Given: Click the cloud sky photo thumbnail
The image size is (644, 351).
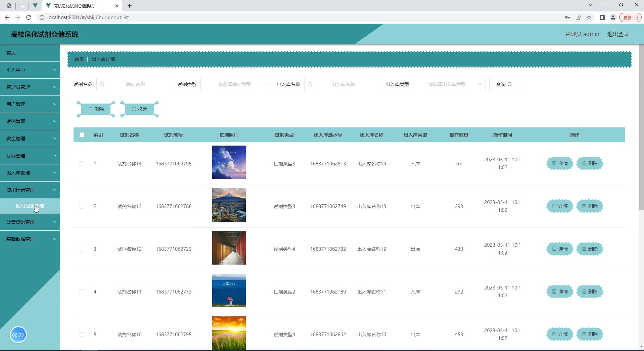Looking at the screenshot, I should [x=229, y=162].
